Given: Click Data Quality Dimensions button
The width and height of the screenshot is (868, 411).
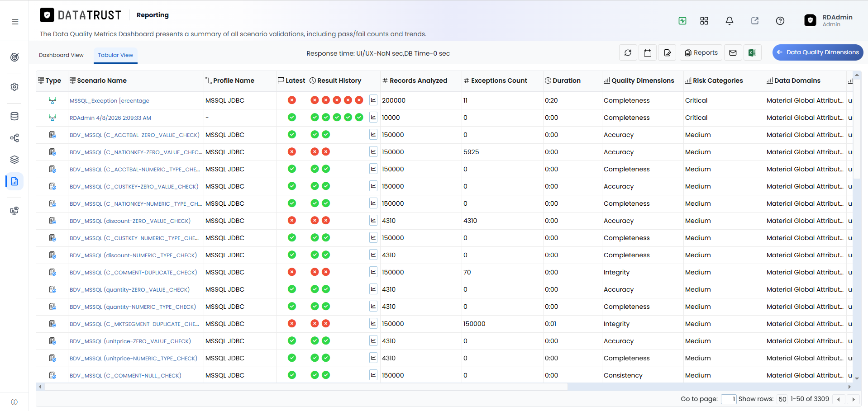Looking at the screenshot, I should [818, 52].
